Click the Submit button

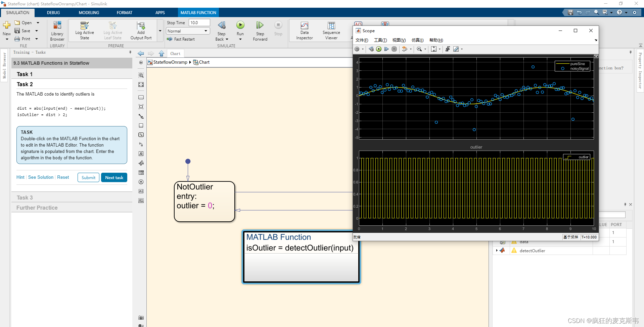[88, 177]
